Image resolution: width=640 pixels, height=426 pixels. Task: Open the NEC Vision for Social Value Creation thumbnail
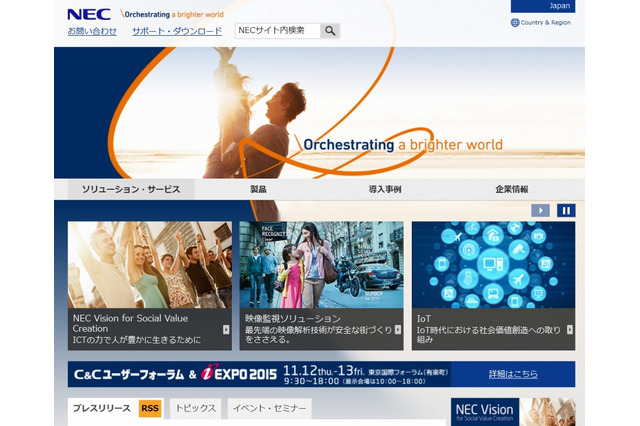point(150,265)
